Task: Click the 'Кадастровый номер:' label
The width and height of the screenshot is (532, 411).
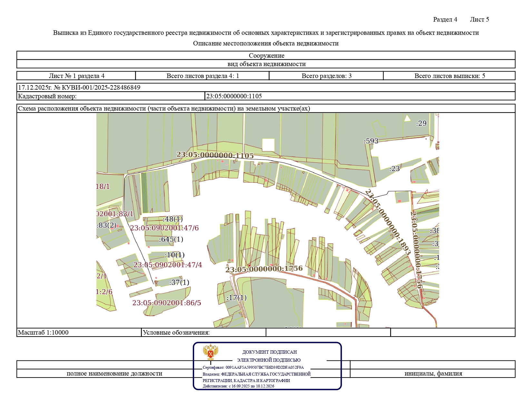Action: tap(47, 96)
